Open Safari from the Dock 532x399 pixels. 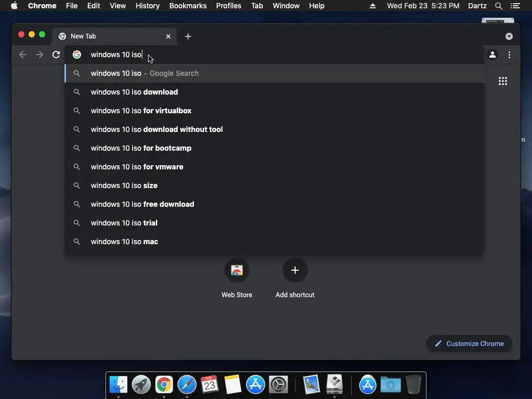click(187, 385)
